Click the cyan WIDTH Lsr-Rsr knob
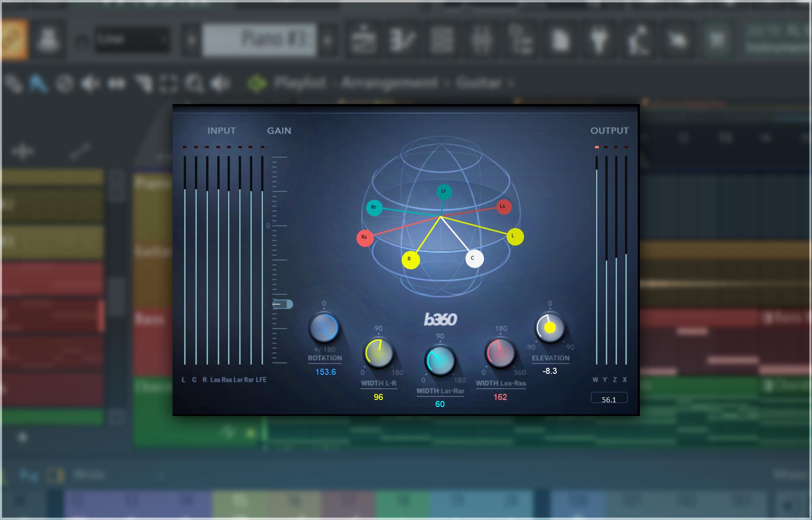Viewport: 812px width, 520px height. pos(440,361)
